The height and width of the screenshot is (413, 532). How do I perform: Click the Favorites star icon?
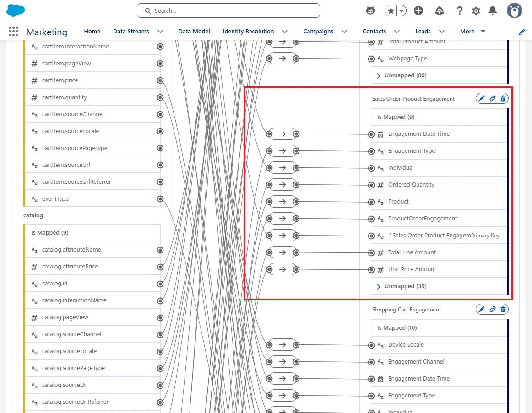pos(391,11)
